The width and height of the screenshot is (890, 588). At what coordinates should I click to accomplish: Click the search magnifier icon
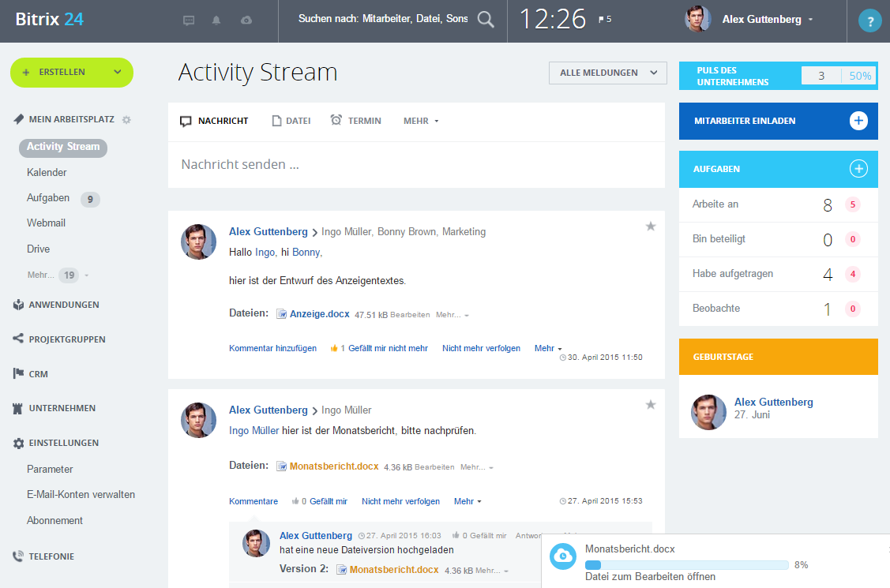click(x=485, y=21)
